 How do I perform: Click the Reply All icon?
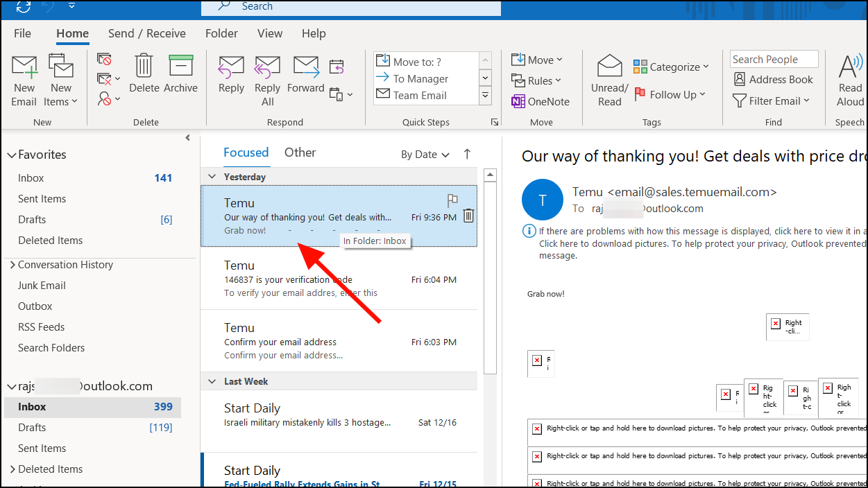[267, 67]
